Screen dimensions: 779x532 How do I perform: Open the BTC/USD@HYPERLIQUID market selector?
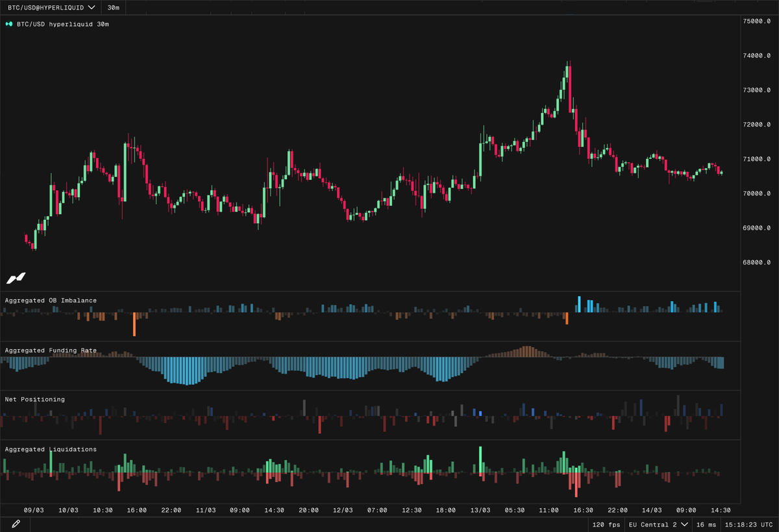pos(51,7)
